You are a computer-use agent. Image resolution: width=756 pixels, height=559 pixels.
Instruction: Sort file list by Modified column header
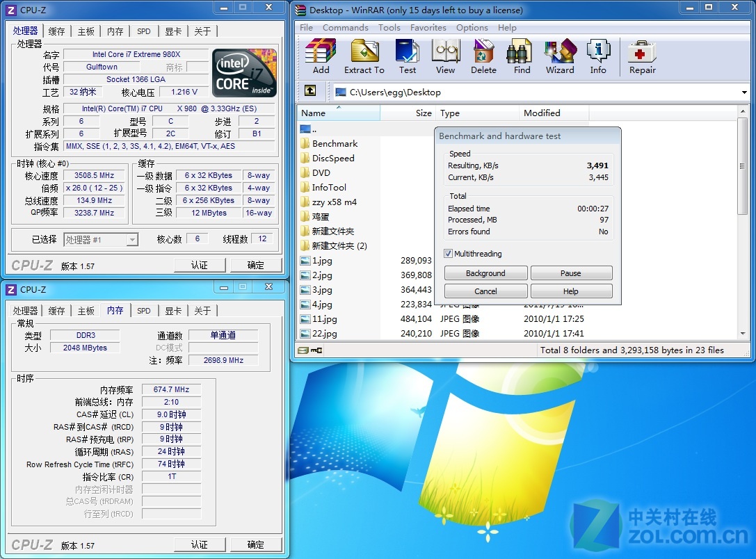[x=554, y=113]
